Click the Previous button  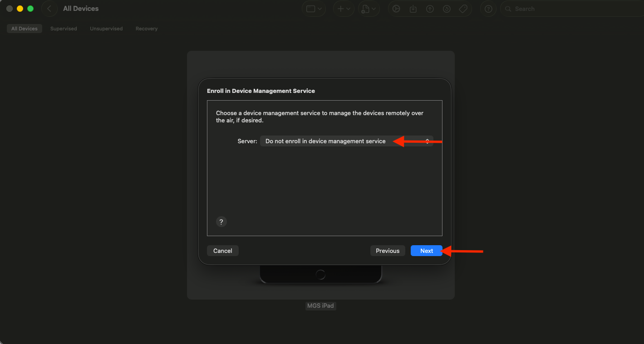388,251
